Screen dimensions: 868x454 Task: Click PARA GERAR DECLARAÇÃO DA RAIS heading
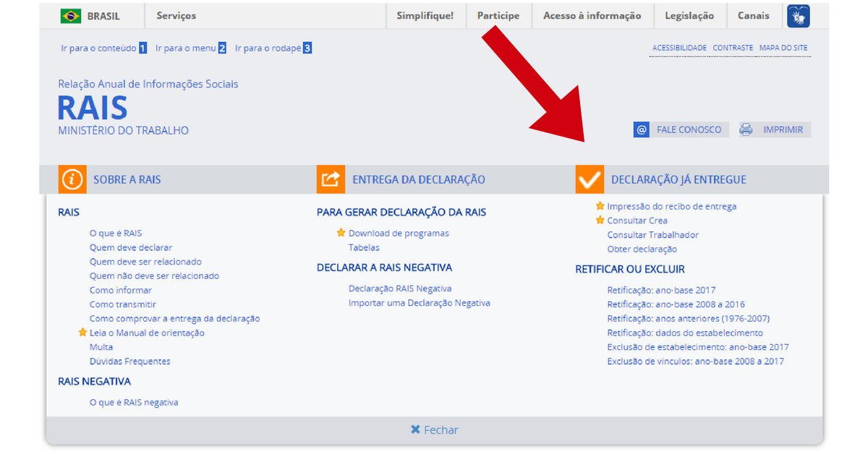point(401,213)
